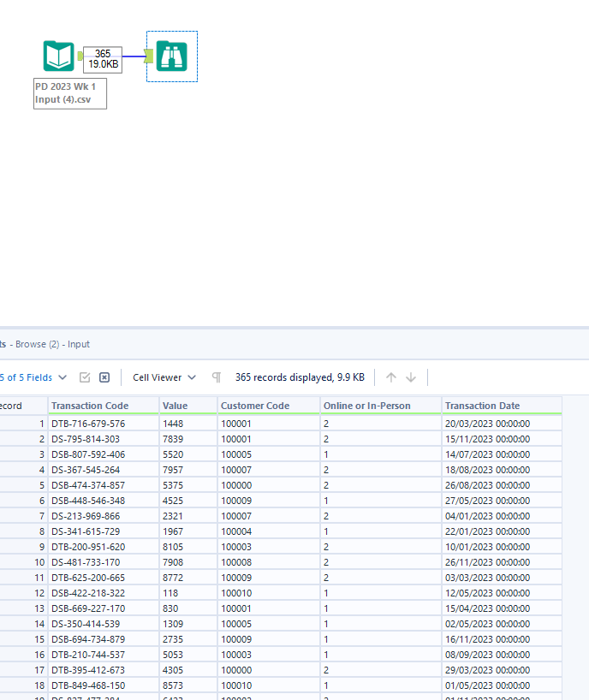Image resolution: width=589 pixels, height=700 pixels.
Task: Click the Input tool's output anchor
Action: pos(80,56)
